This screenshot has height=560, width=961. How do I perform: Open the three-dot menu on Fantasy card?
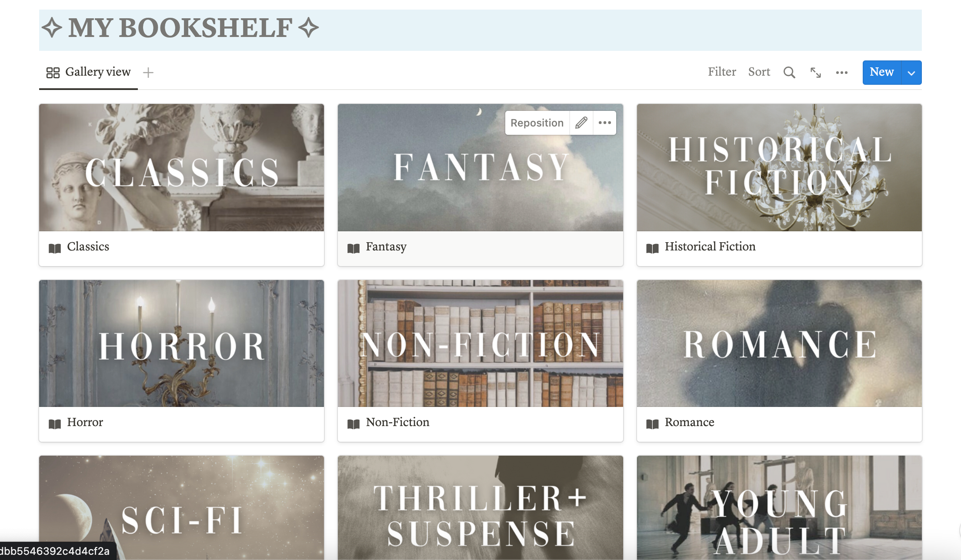point(604,123)
